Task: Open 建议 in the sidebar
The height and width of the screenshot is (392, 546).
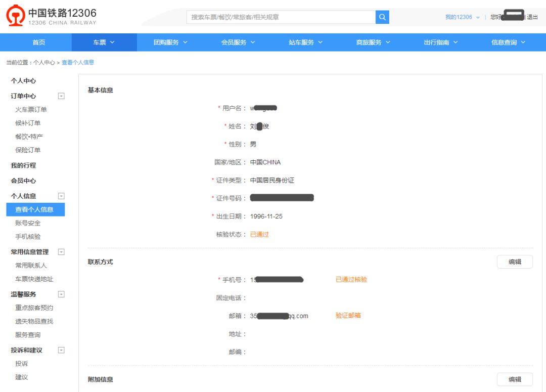Action: coord(22,377)
